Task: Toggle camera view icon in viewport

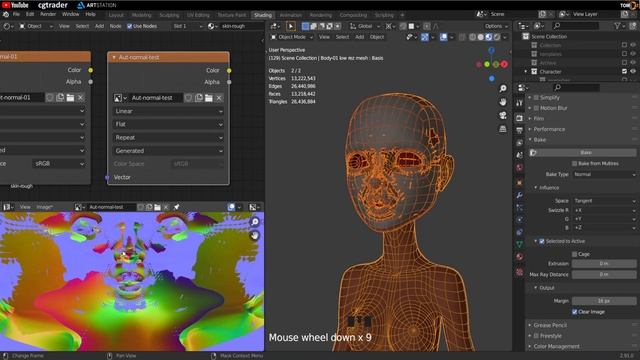Action: [503, 116]
